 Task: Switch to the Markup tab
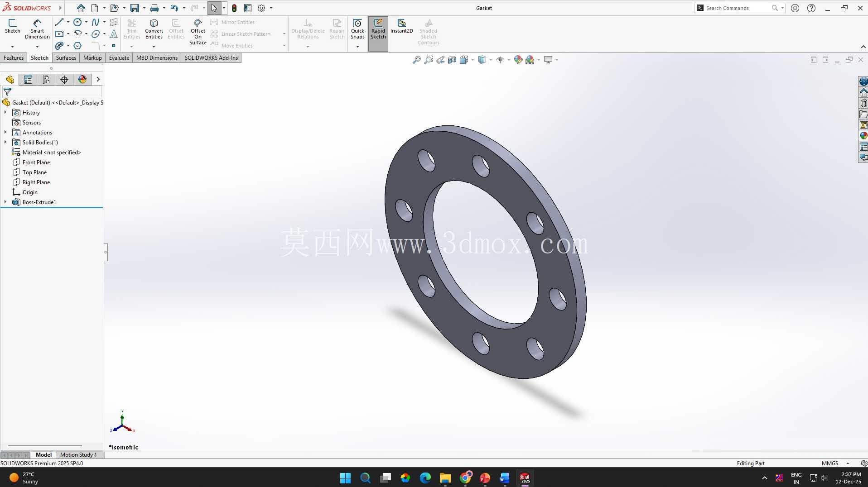(x=92, y=58)
